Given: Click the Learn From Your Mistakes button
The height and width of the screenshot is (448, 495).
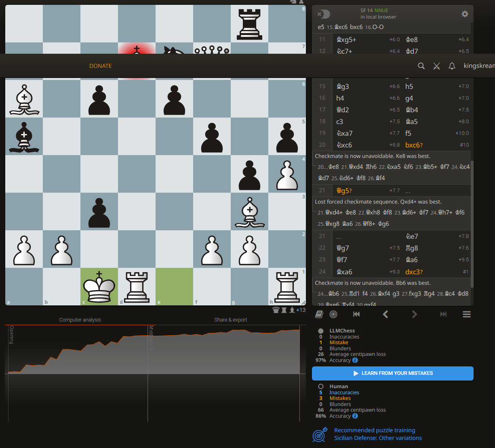Looking at the screenshot, I should click(392, 373).
